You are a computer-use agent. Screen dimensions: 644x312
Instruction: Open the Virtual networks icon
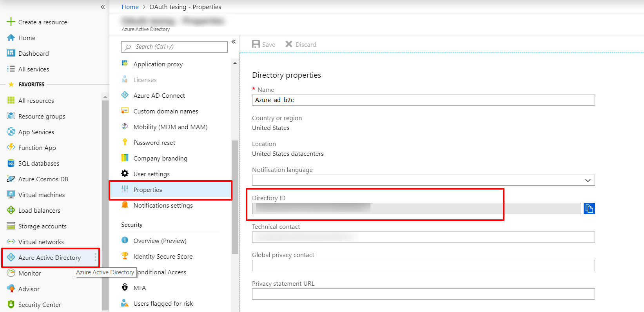click(11, 242)
